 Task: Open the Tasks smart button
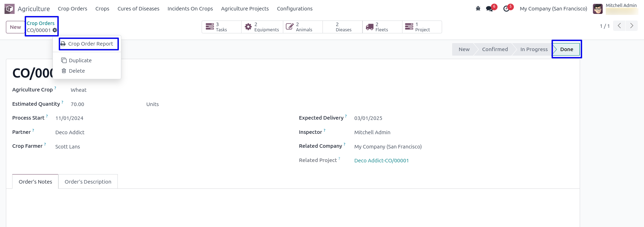[221, 27]
